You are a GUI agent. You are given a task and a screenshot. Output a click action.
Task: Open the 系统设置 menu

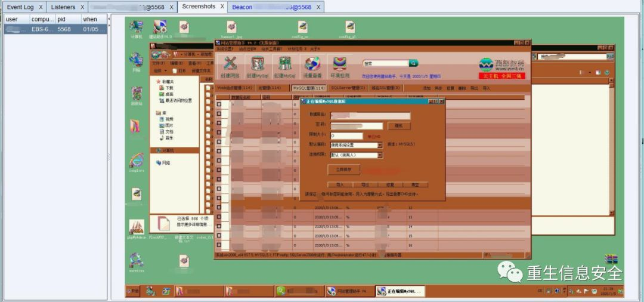(x=225, y=49)
